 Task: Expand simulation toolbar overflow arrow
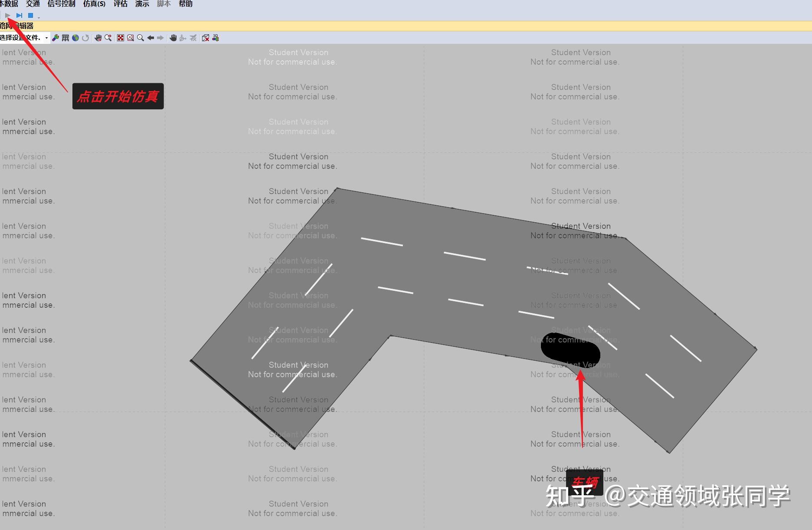point(39,17)
